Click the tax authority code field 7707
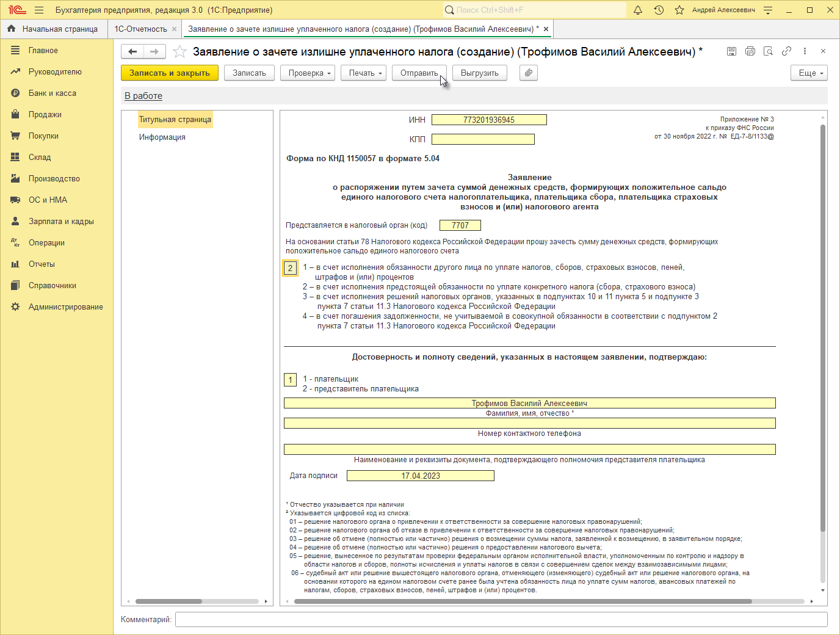Viewport: 840px width, 635px height. pos(460,225)
